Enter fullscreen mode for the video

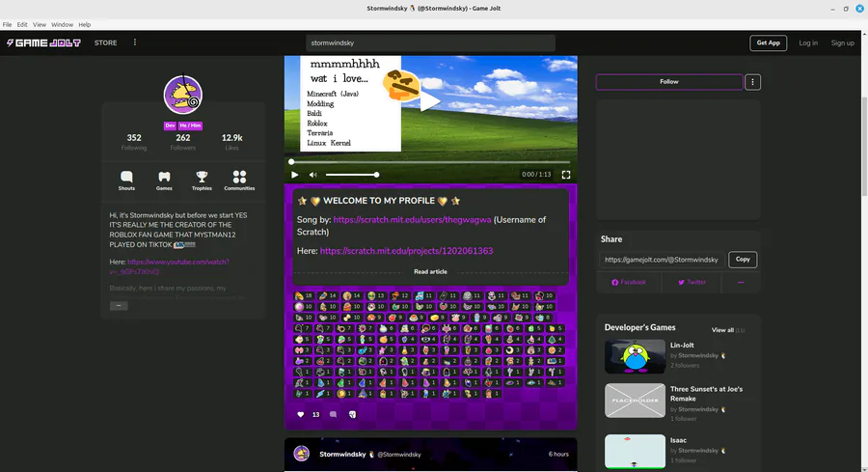pos(566,175)
